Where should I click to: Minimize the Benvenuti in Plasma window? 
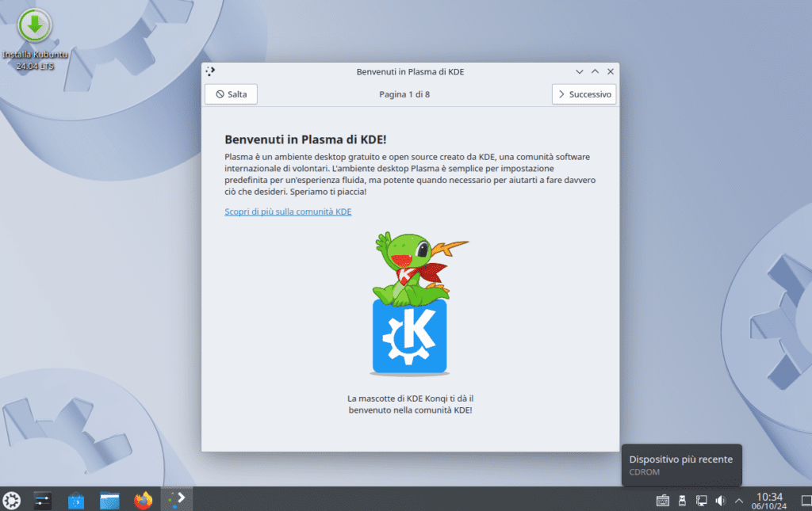point(580,72)
